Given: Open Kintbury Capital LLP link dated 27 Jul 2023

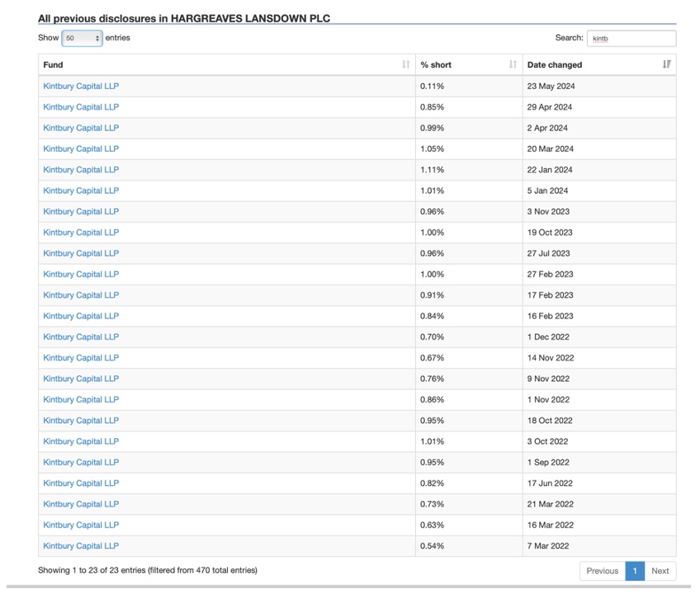Looking at the screenshot, I should (81, 253).
